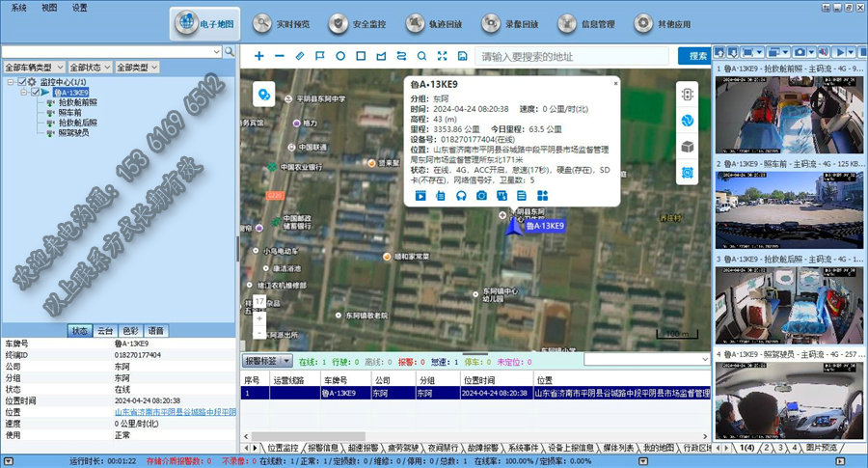Image resolution: width=868 pixels, height=468 pixels.
Task: Click the map zoom-in plus icon
Action: click(258, 56)
